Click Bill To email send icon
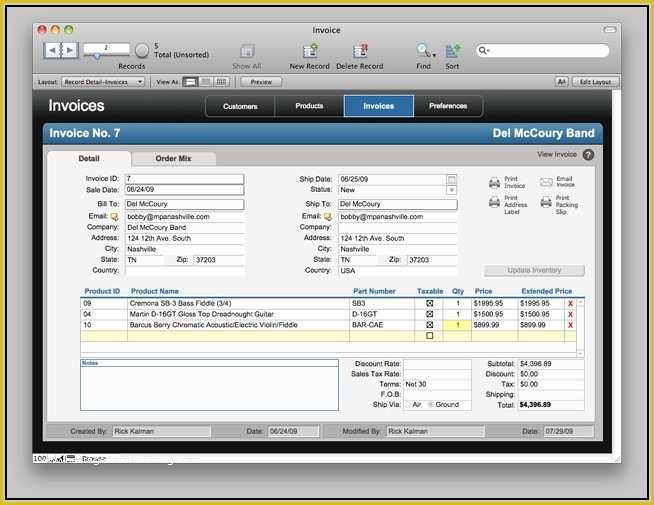 pyautogui.click(x=114, y=216)
